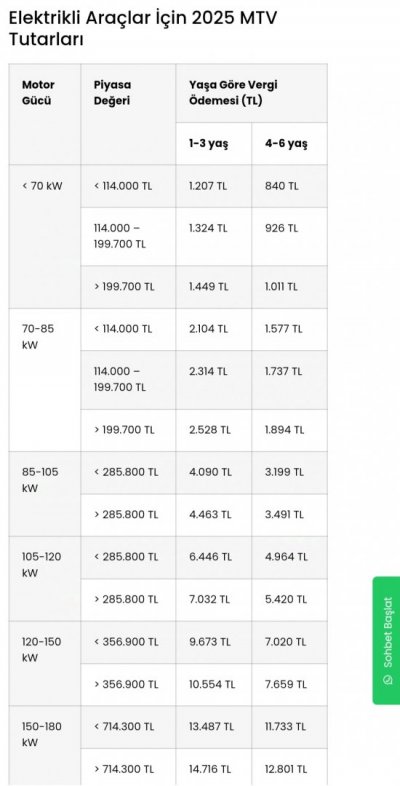Image resolution: width=400 pixels, height=786 pixels.
Task: Click the 70-85 kW motor power cell
Action: (45, 380)
